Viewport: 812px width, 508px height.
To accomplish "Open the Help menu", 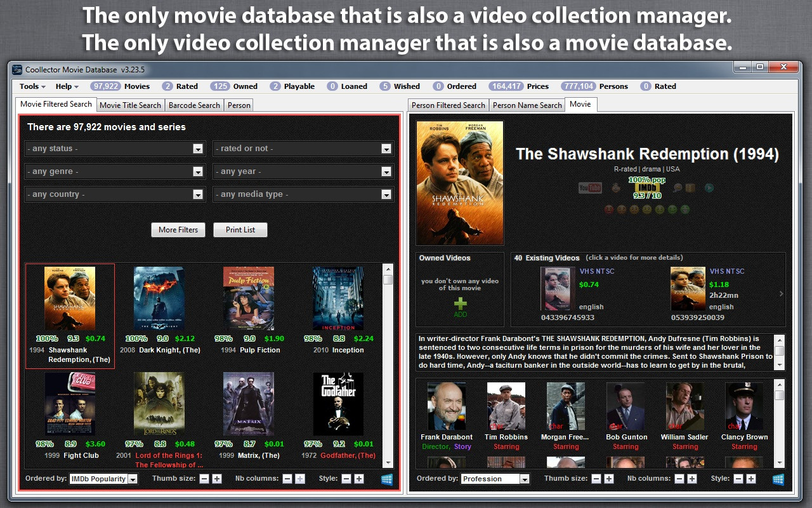I will (x=67, y=86).
